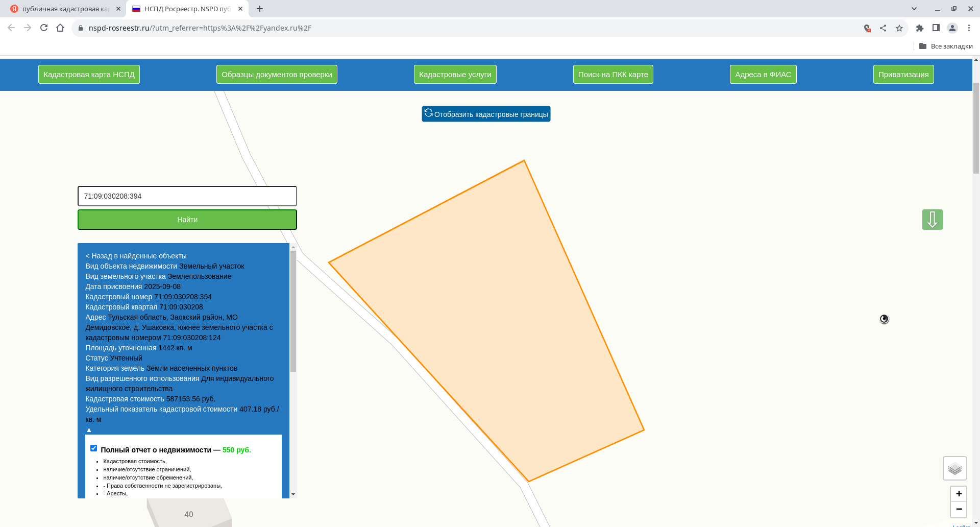Open the Кадастровые услуги menu item
This screenshot has width=980, height=527.
[x=455, y=75]
